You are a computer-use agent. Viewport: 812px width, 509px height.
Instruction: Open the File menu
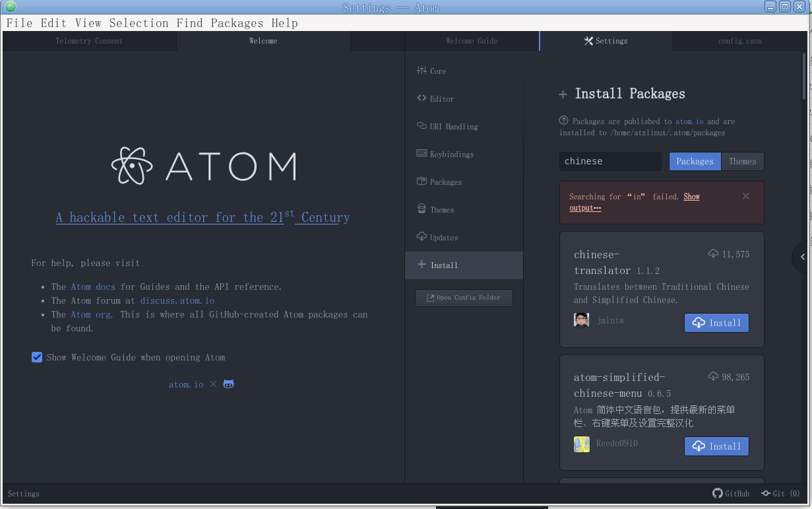pos(19,23)
